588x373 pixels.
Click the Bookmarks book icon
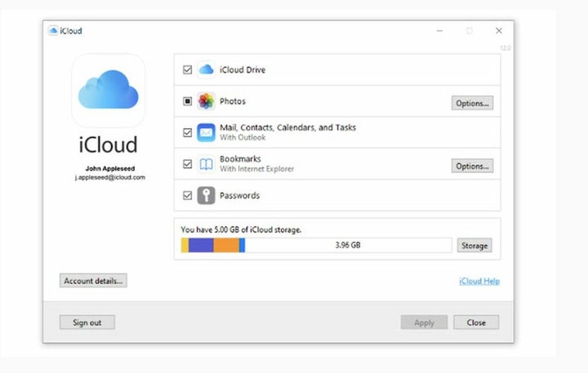[x=206, y=164]
